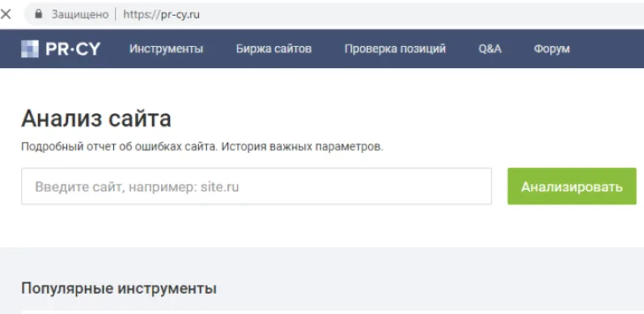The width and height of the screenshot is (644, 314).
Task: Click the Защищено security label
Action: (x=80, y=15)
